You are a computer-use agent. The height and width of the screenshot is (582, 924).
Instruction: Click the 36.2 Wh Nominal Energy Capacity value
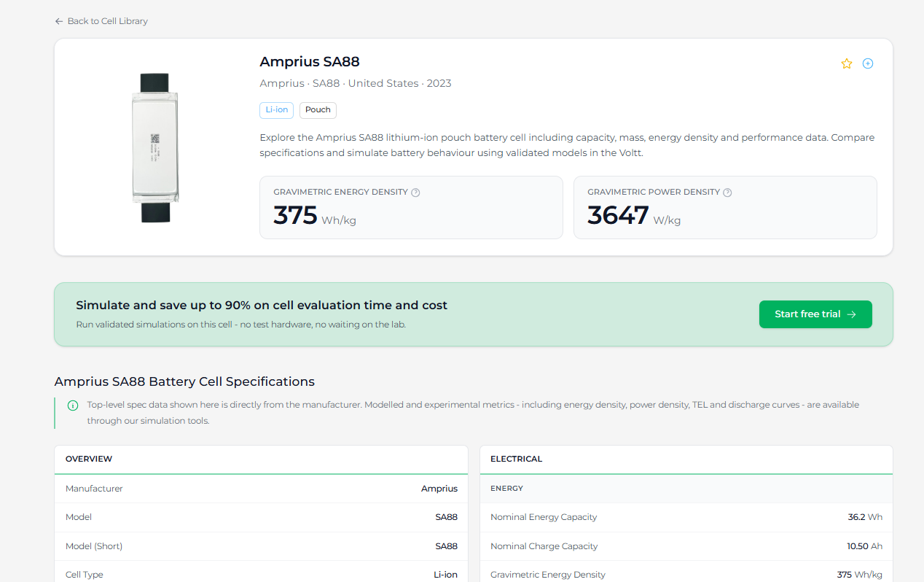[865, 517]
